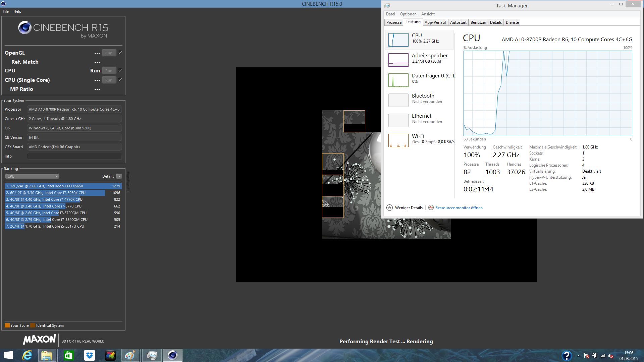Select Core i7-3930K ranking row
This screenshot has height=362, width=644.
pos(63,193)
